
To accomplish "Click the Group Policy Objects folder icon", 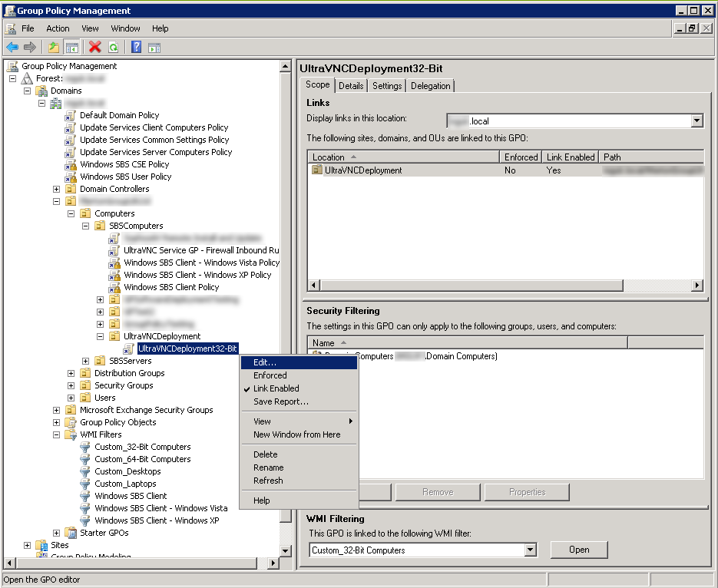I will point(71,422).
